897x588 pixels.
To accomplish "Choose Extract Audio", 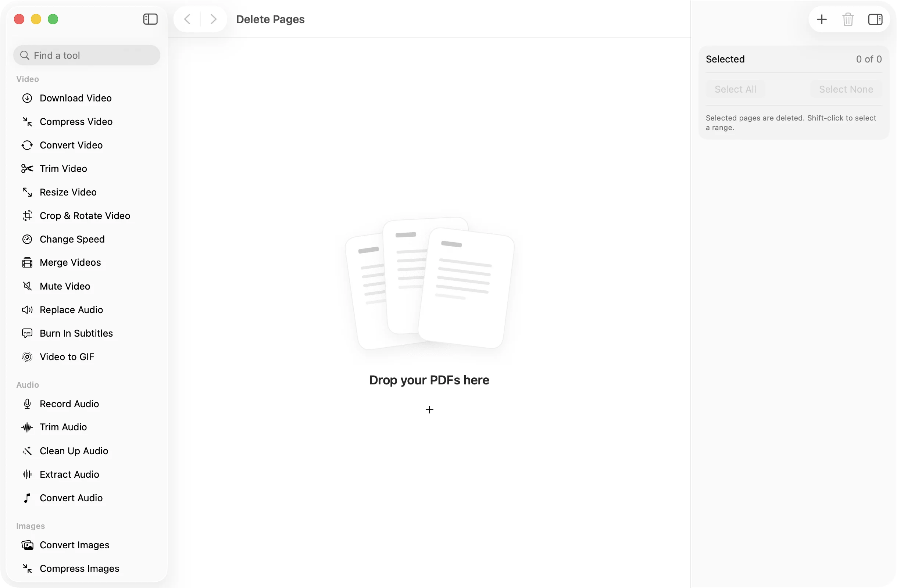I will coord(87,474).
